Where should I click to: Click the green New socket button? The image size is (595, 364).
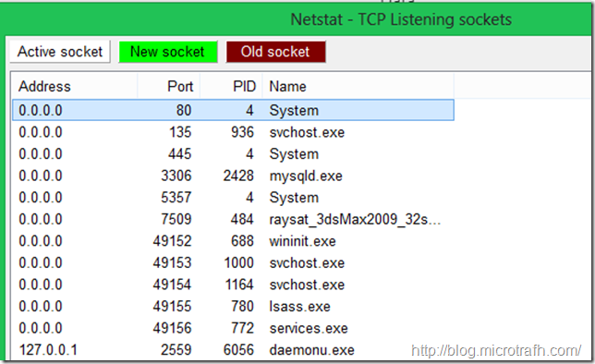pos(168,52)
